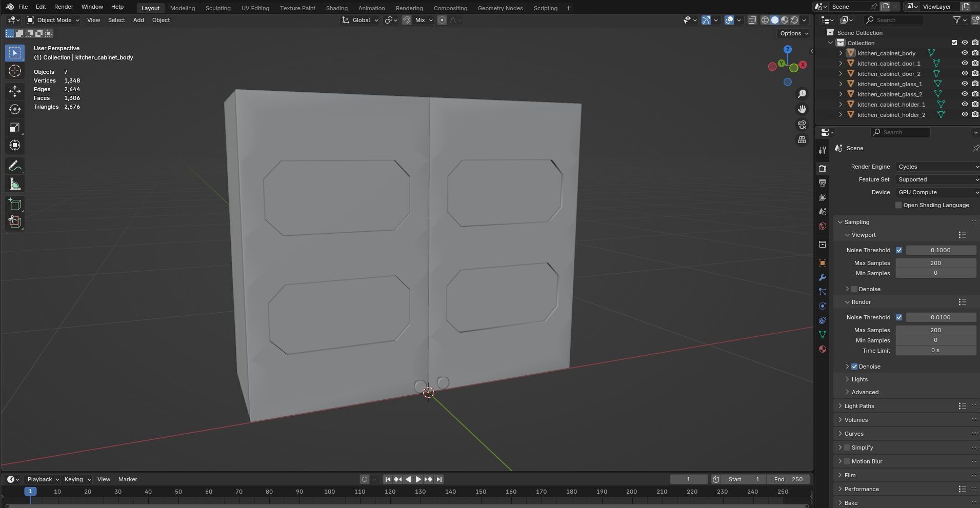Activate the Rotate tool

15,109
